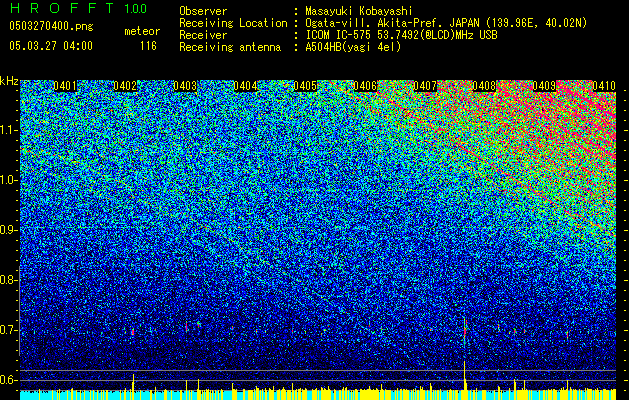Screen dimensions: 629x400
Task: Click the 1.0 kHz axis label
Action: 8,180
